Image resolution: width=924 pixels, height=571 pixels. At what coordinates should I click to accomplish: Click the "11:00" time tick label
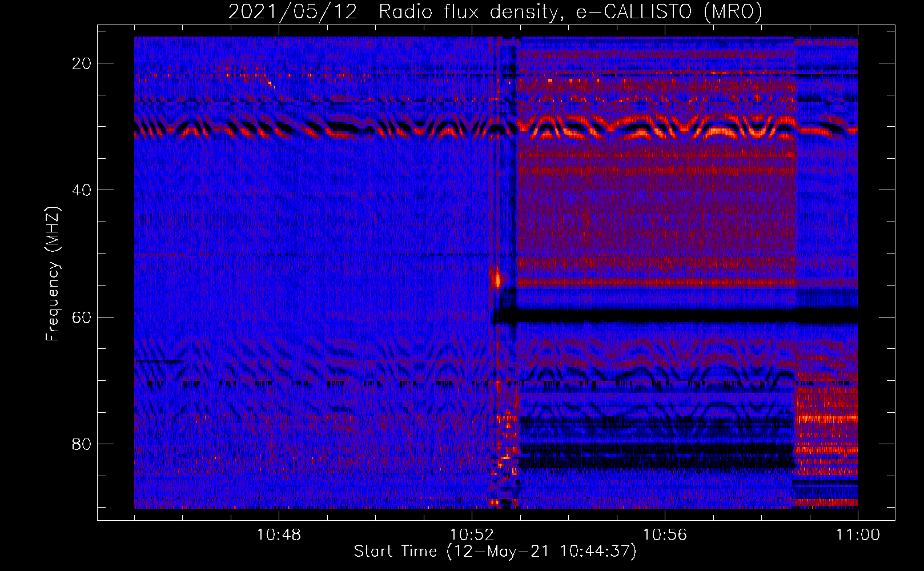point(858,535)
